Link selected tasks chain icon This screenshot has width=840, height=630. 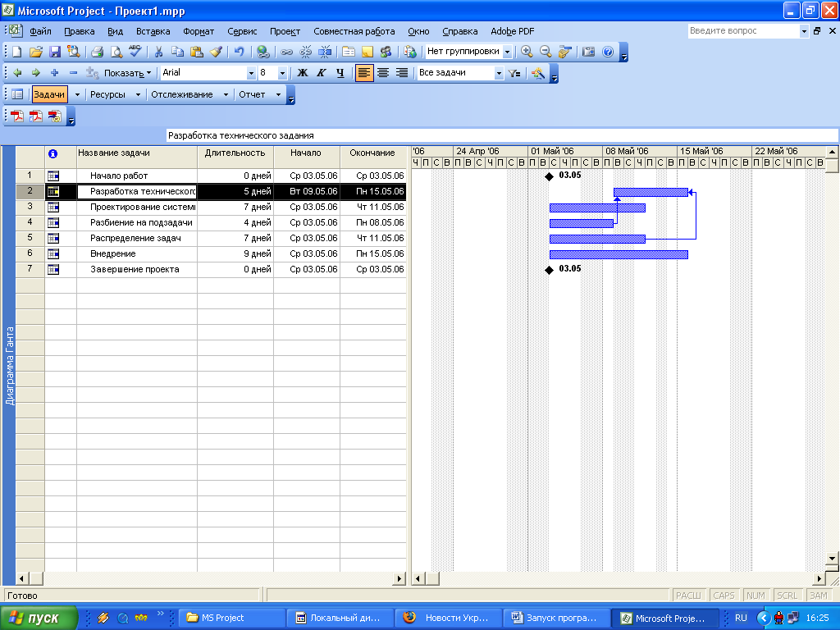[x=286, y=52]
